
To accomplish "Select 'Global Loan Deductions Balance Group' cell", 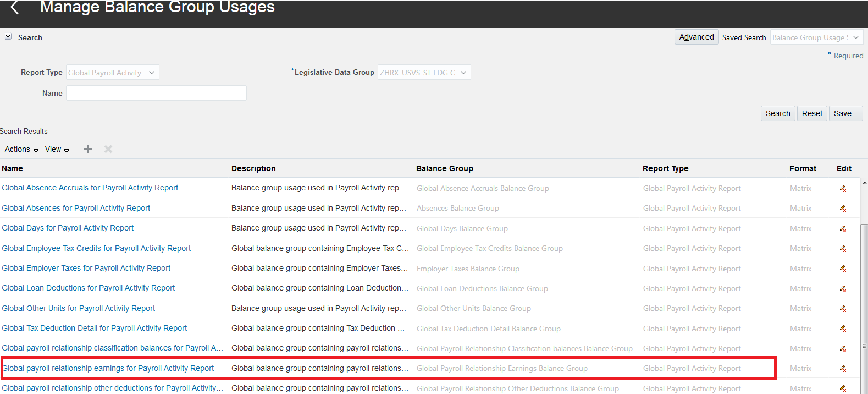I will 482,288.
